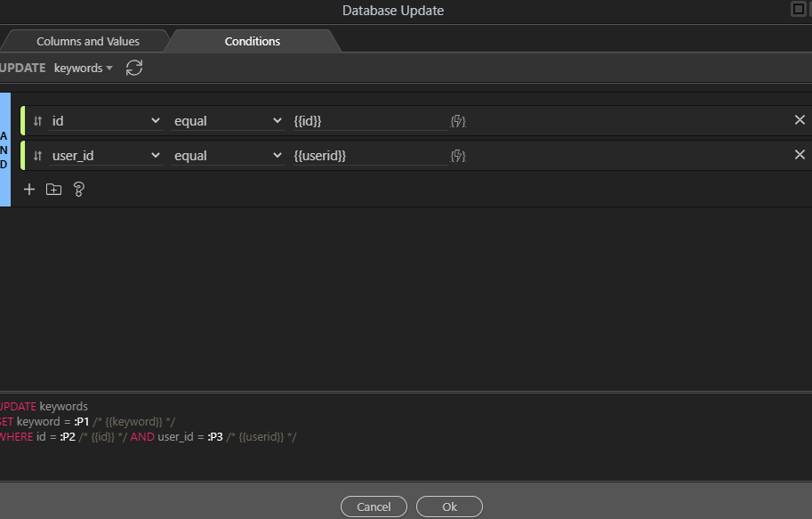812x519 pixels.
Task: Remove the id condition row
Action: click(799, 120)
